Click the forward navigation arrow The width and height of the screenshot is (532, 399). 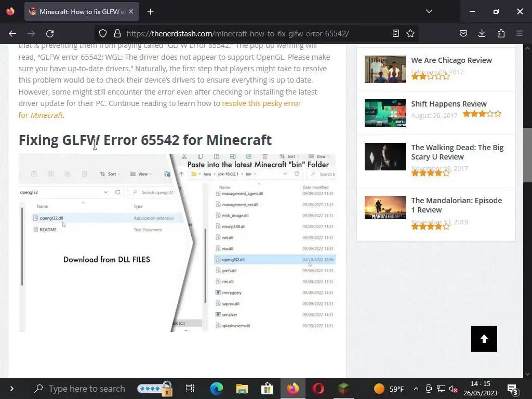pos(31,34)
